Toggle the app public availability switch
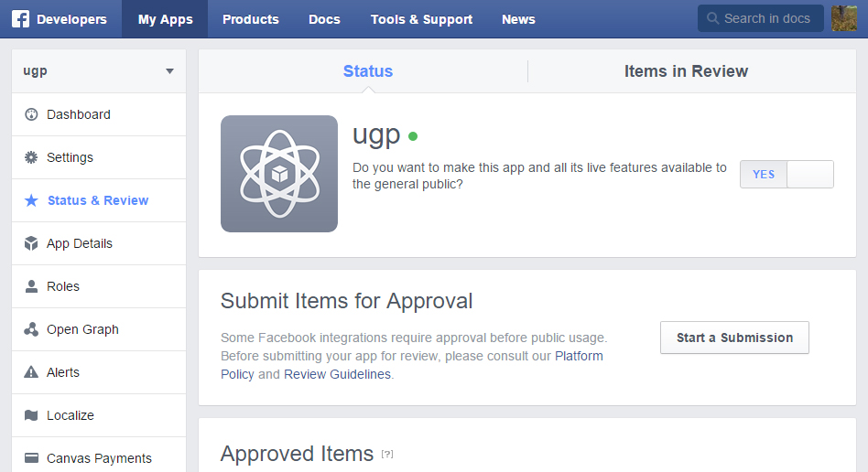868x472 pixels. pos(787,175)
